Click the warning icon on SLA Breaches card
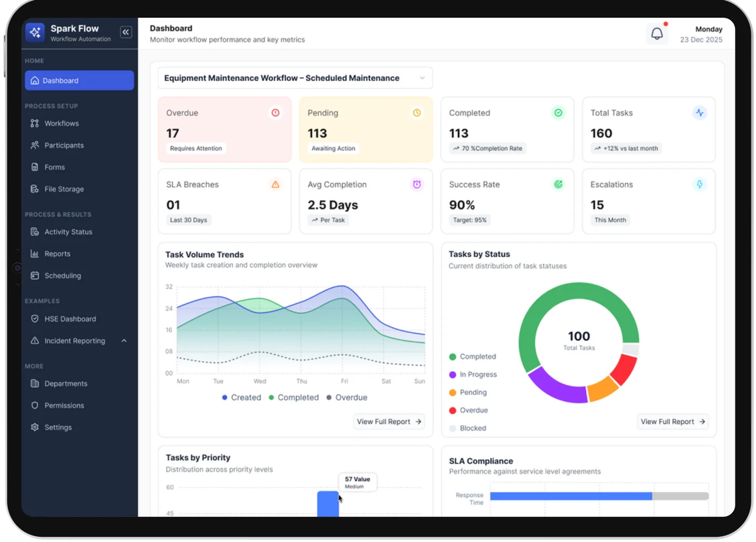Viewport: 756px width, 542px height. pos(275,184)
